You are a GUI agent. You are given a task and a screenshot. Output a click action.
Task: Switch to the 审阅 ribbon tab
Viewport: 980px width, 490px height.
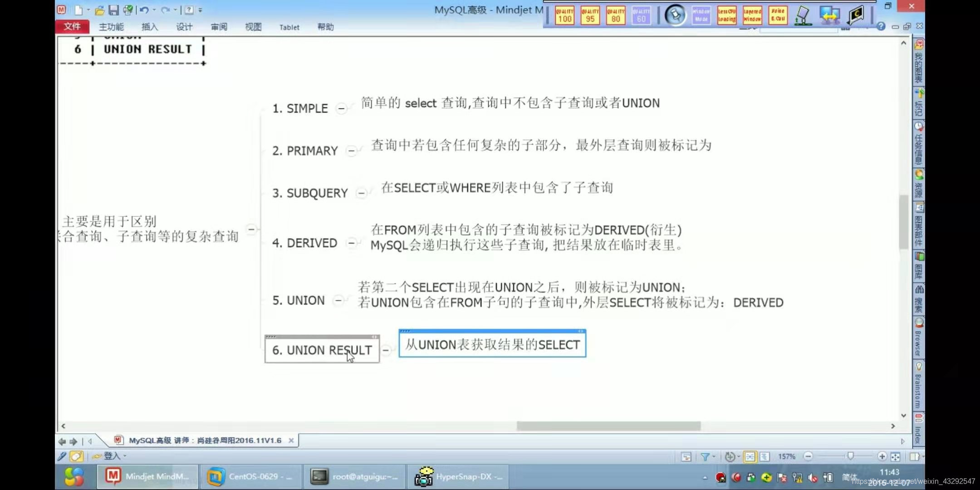coord(219,27)
